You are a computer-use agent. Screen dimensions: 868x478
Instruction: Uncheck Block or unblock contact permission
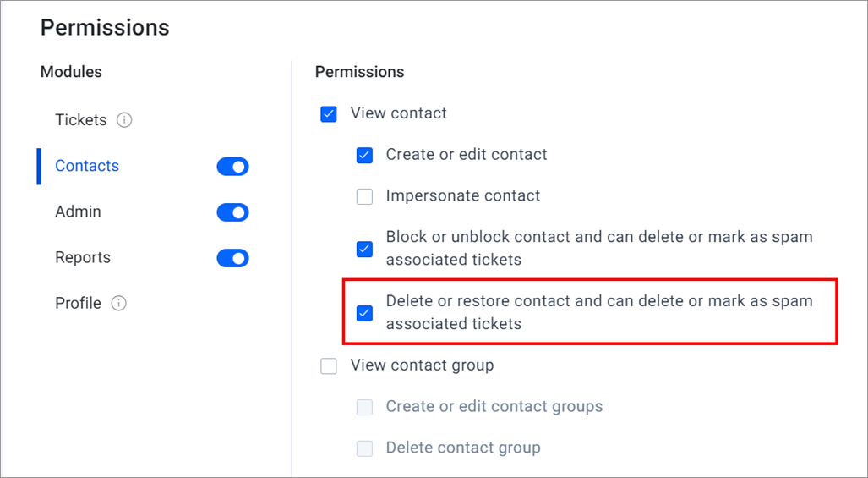(364, 250)
